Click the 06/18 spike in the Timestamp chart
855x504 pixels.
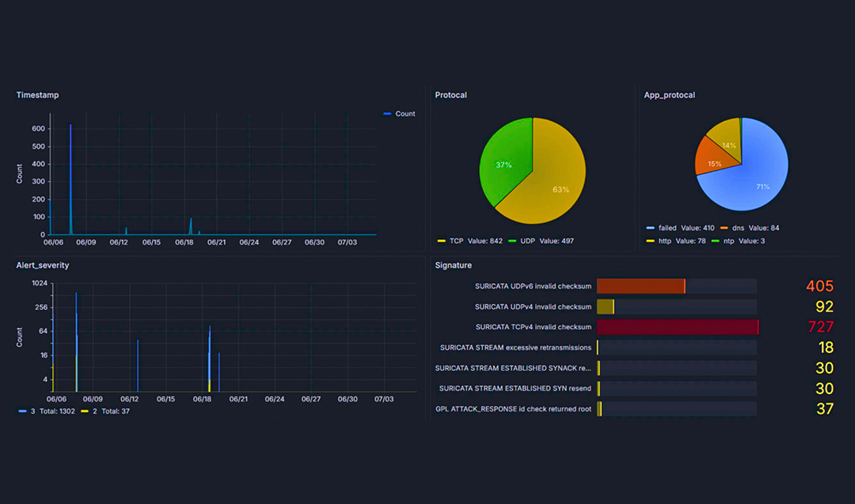point(191,226)
